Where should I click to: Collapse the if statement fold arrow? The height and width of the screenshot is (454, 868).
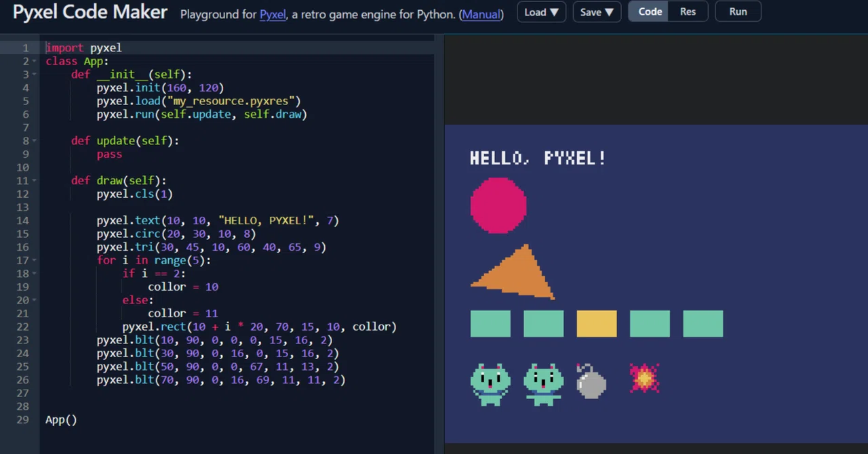tap(35, 274)
